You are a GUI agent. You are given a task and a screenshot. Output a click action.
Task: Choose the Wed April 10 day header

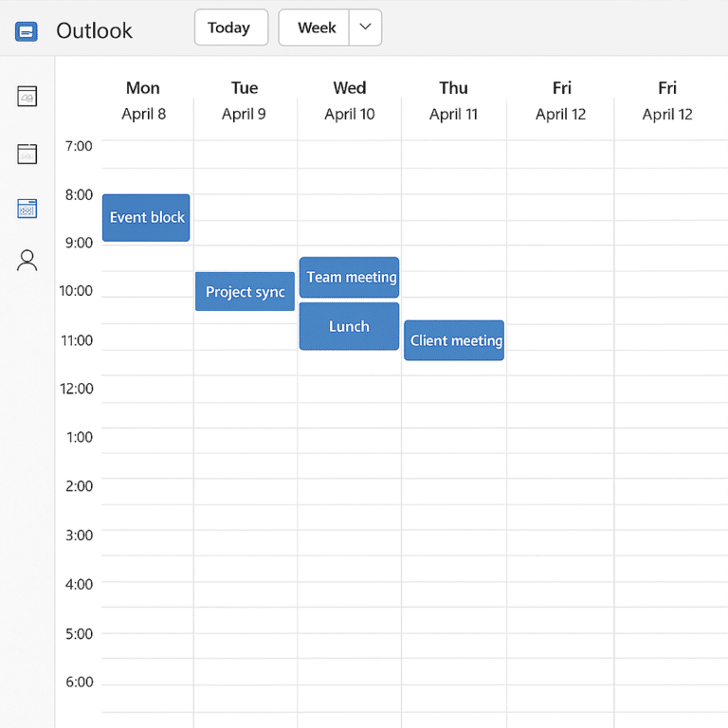(x=349, y=100)
